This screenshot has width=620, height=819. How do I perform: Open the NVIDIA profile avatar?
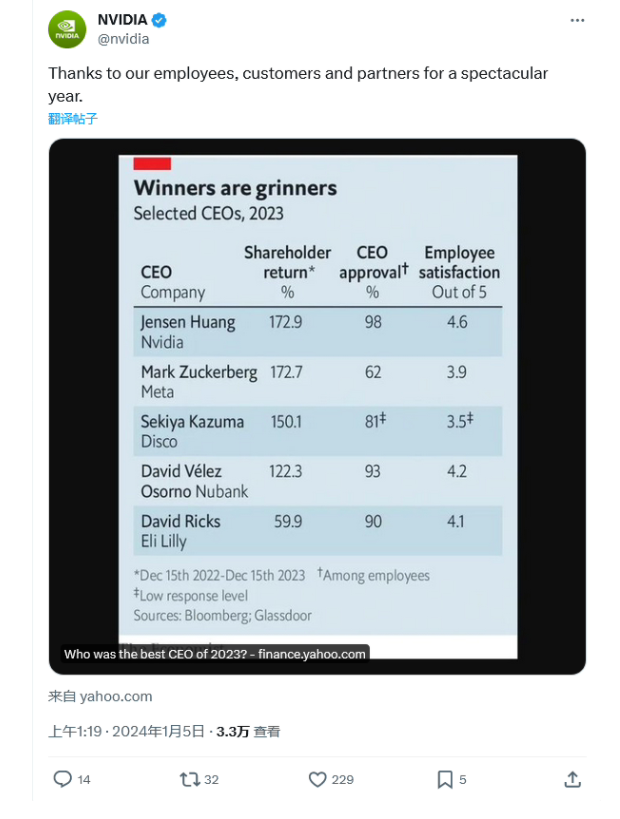[67, 29]
